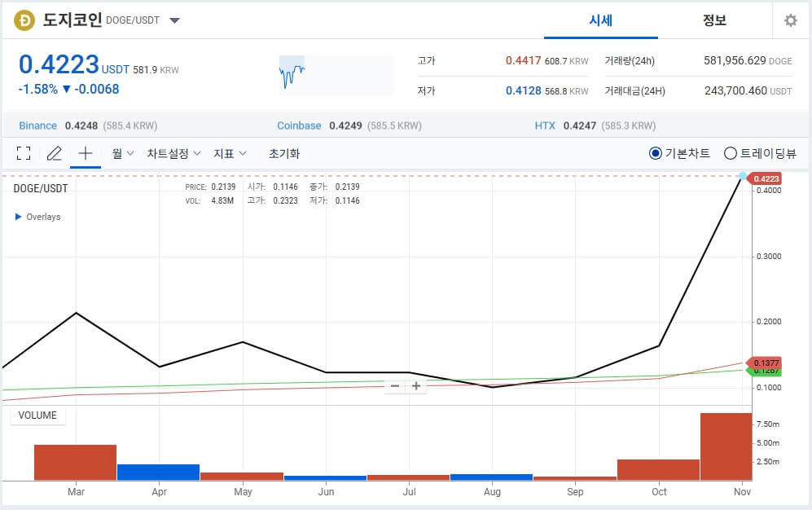Click the 0.4417 high price value
This screenshot has width=812, height=510.
pyautogui.click(x=523, y=60)
